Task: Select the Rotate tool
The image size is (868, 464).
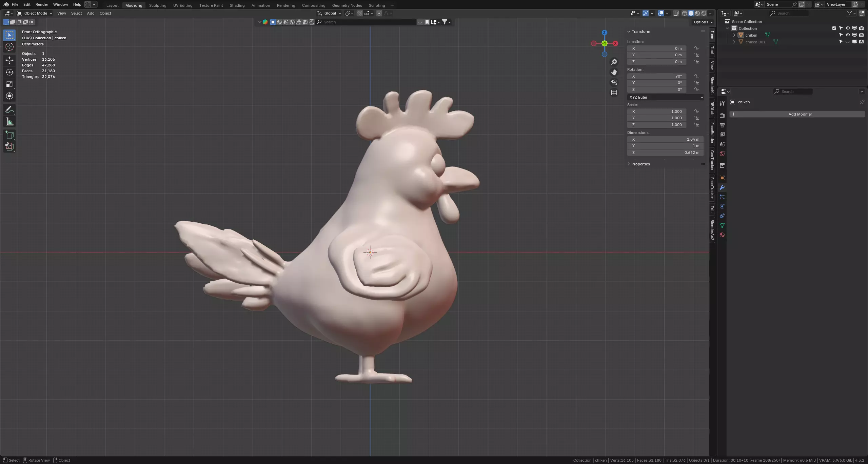Action: point(9,72)
